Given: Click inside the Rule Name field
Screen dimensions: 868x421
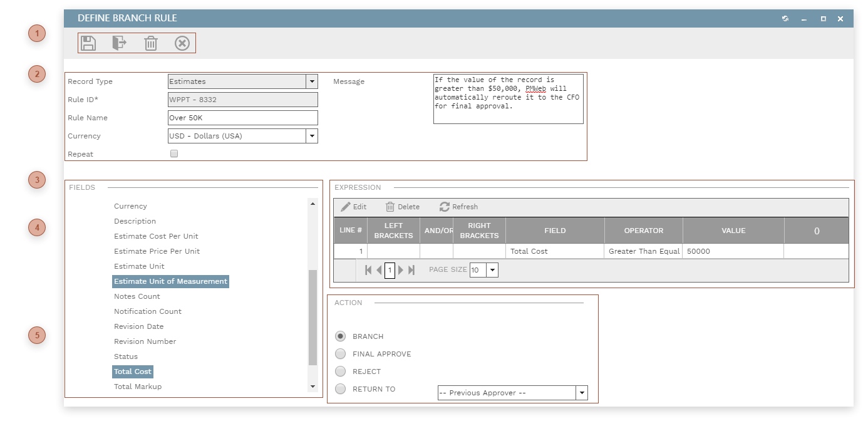Looking at the screenshot, I should (242, 117).
